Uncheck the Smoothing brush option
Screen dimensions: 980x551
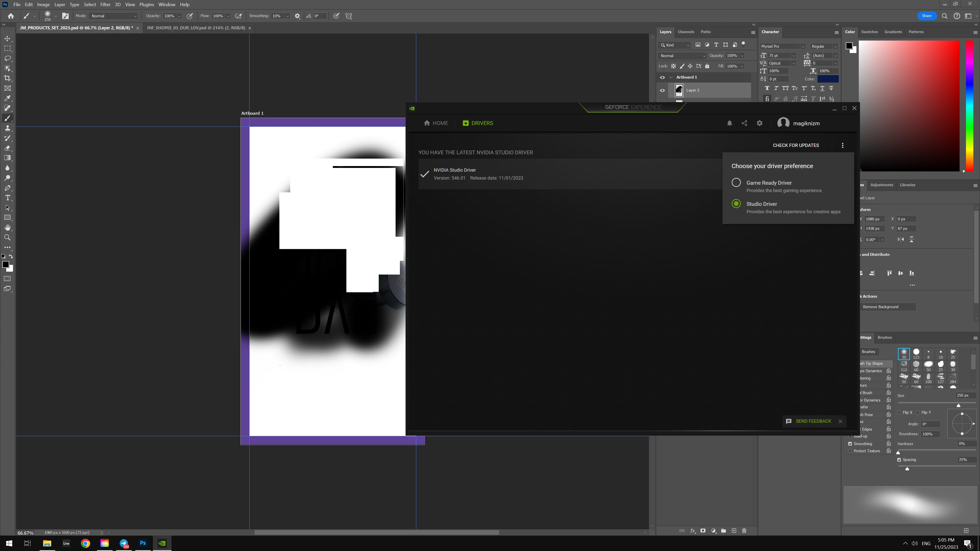850,444
